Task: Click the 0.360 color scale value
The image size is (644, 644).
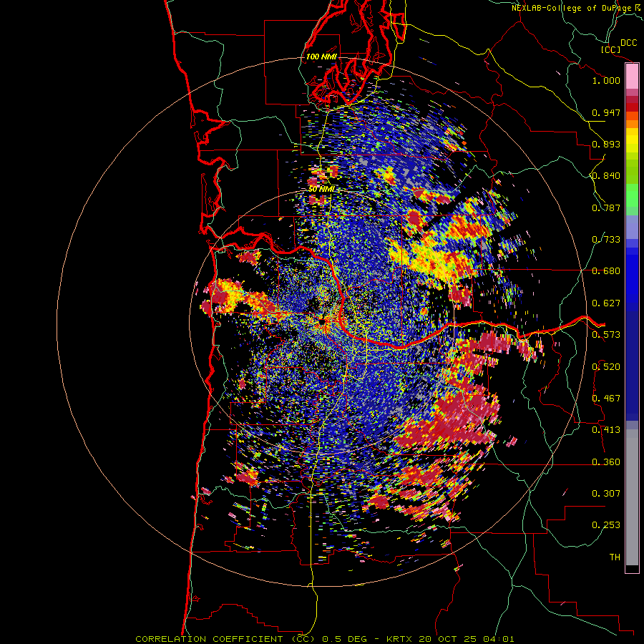Action: coord(606,462)
